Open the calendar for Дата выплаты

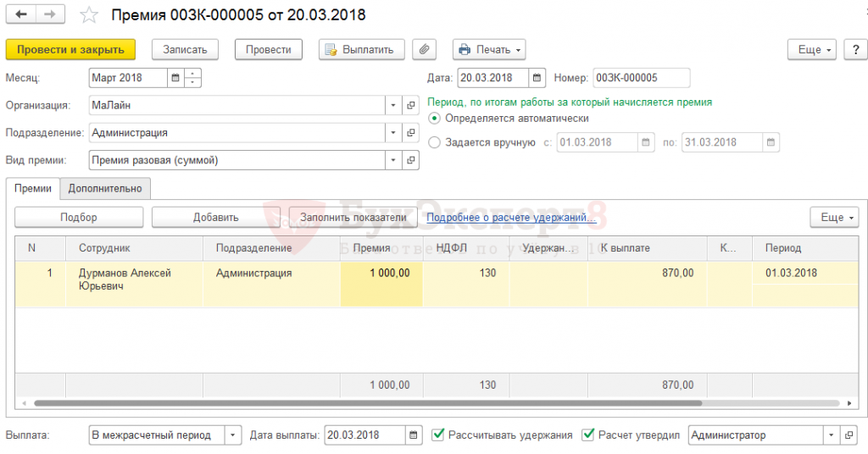(x=413, y=435)
